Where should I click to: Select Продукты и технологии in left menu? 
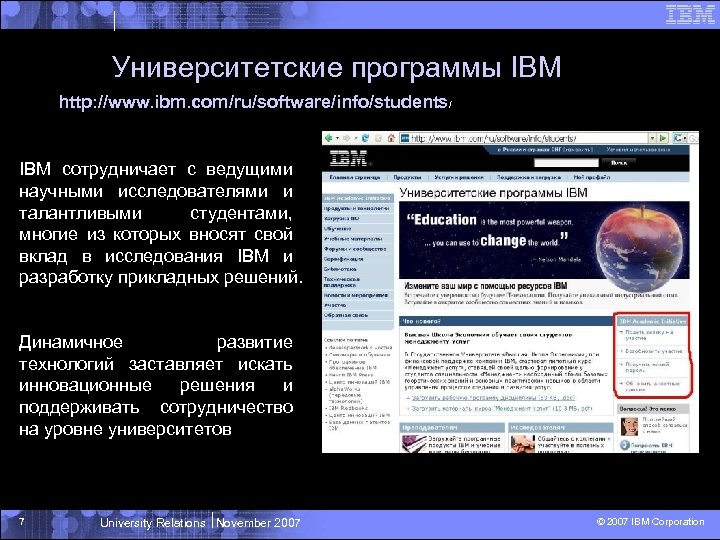[x=357, y=208]
